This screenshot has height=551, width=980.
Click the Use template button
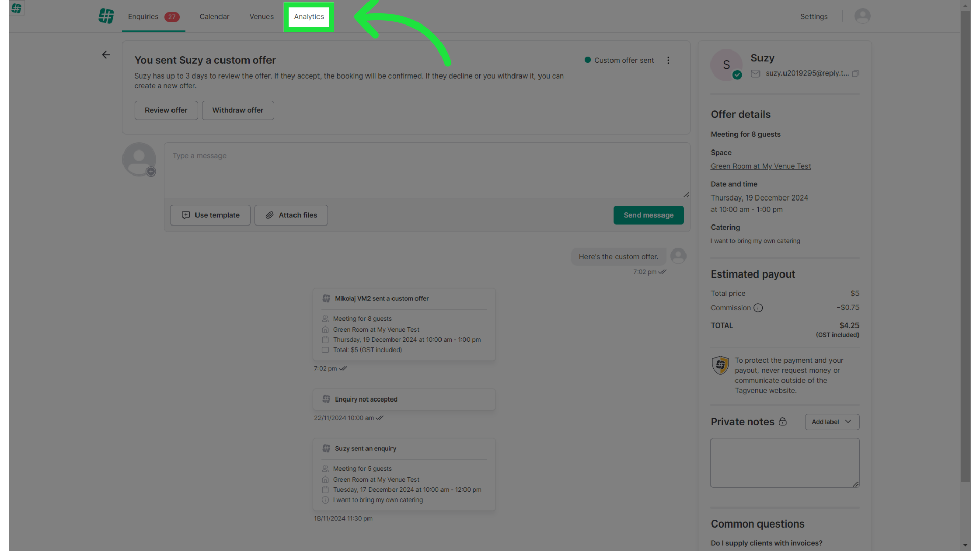coord(210,215)
